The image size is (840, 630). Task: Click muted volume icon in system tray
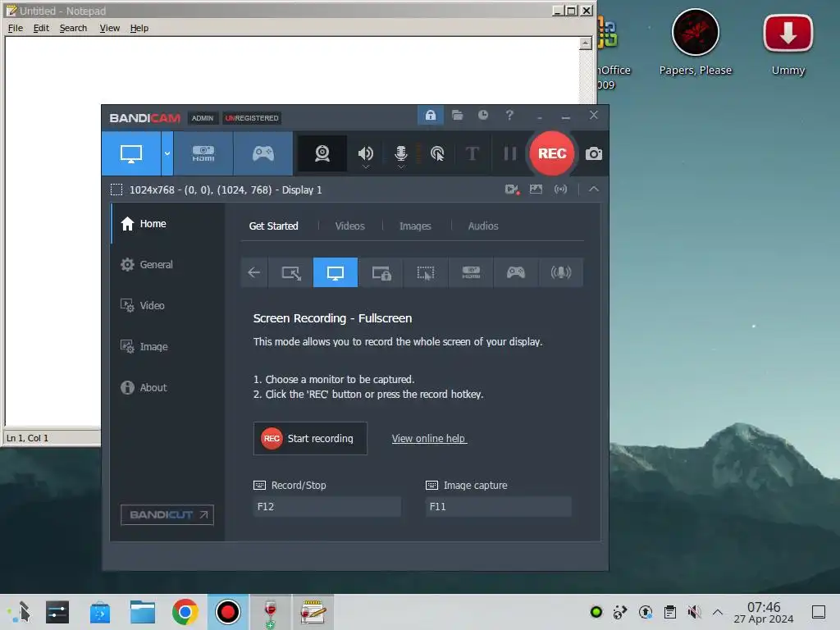(x=694, y=612)
